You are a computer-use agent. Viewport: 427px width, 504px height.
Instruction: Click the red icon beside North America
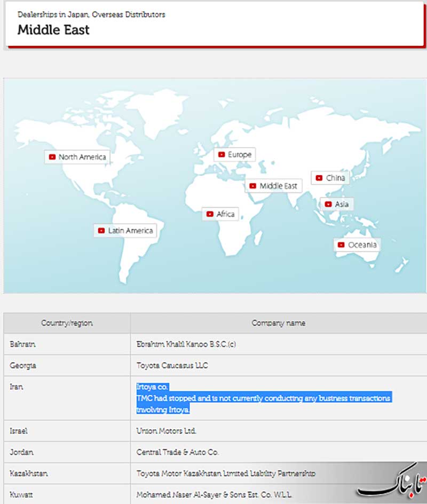click(52, 157)
